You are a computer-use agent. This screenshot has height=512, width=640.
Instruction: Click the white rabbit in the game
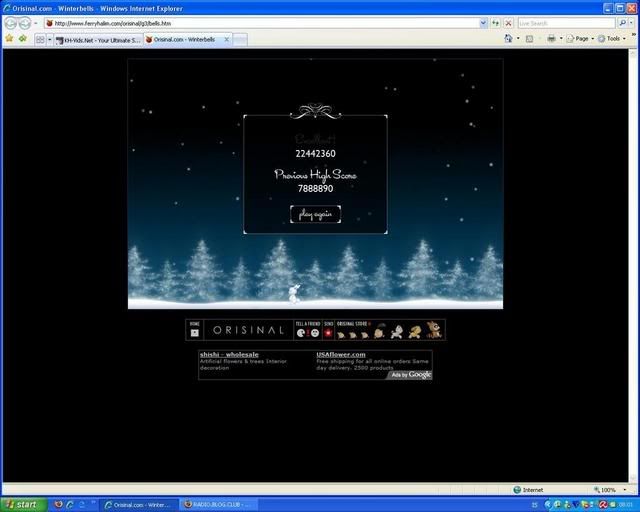[294, 294]
